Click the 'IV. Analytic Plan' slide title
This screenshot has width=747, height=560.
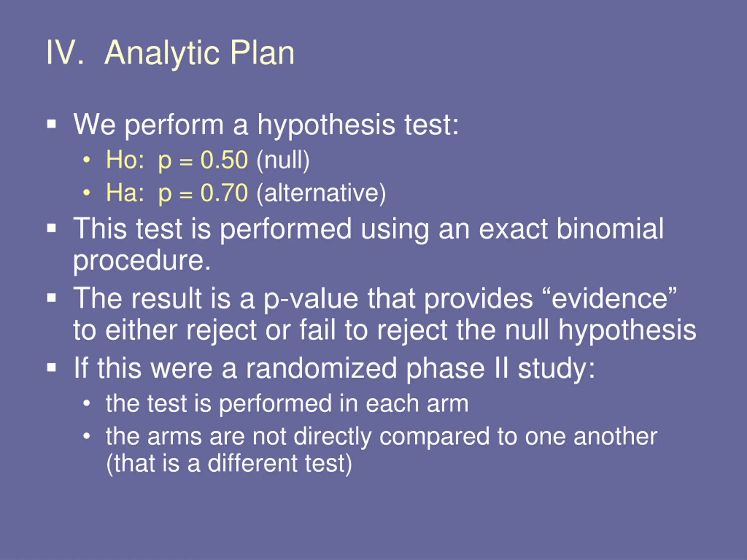[x=170, y=53]
